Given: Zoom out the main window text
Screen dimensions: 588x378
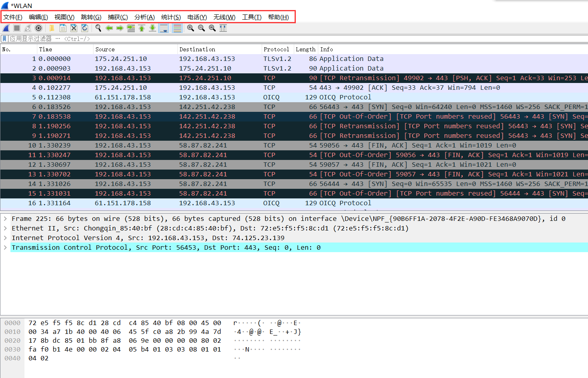Looking at the screenshot, I should tap(201, 28).
